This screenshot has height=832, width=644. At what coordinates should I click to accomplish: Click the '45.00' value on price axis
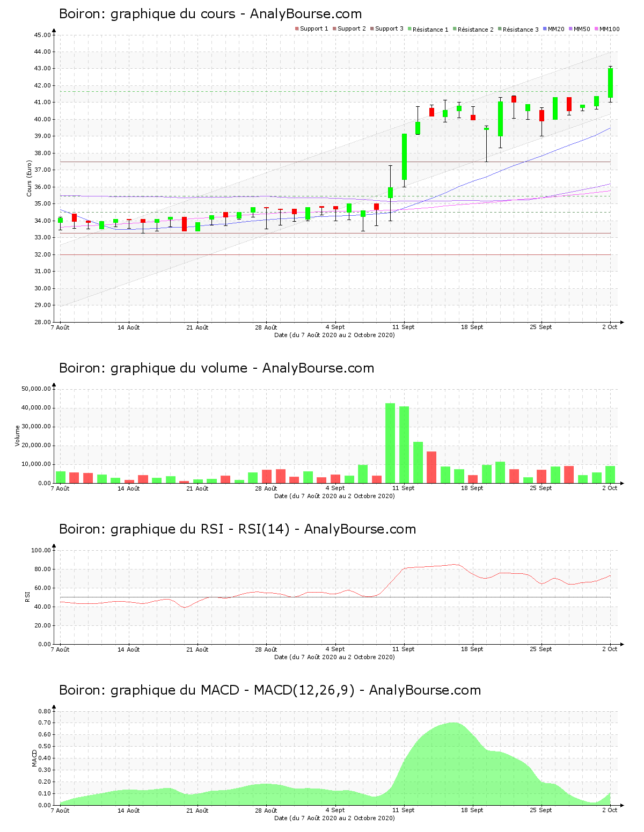43,35
